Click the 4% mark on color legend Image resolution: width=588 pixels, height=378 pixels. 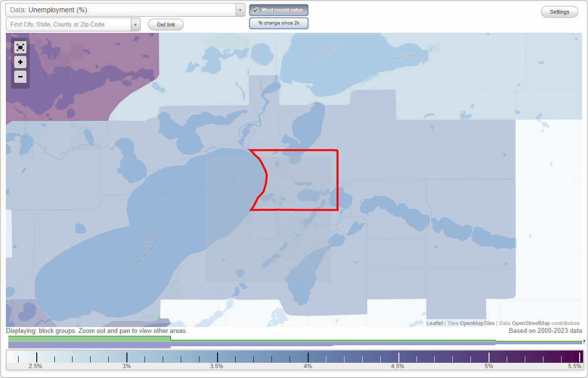pos(308,366)
